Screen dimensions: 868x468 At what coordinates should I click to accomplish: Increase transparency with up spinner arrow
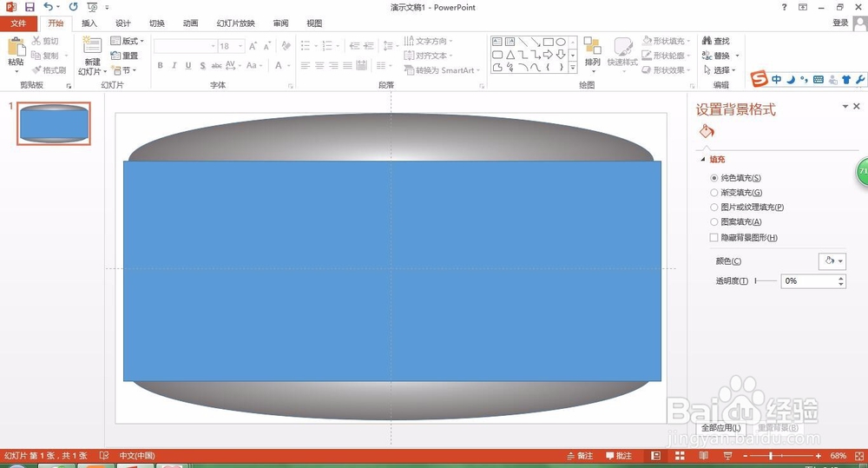(x=841, y=278)
